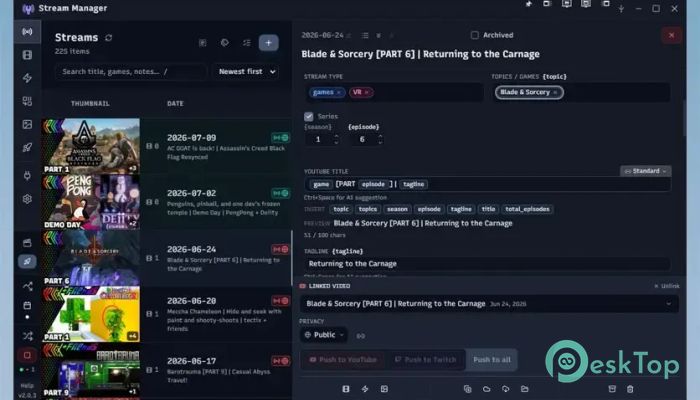The height and width of the screenshot is (400, 700).
Task: Insert the topics placeholder tag
Action: [367, 209]
